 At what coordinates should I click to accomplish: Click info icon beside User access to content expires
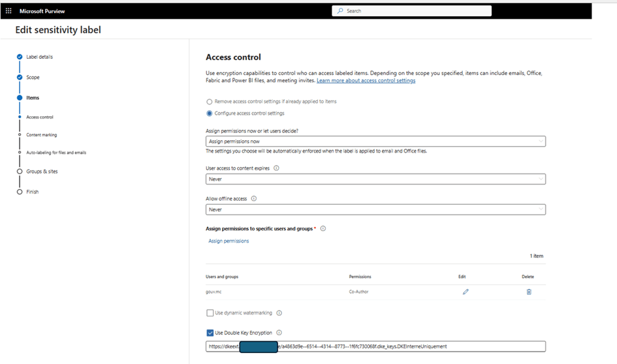pyautogui.click(x=276, y=168)
